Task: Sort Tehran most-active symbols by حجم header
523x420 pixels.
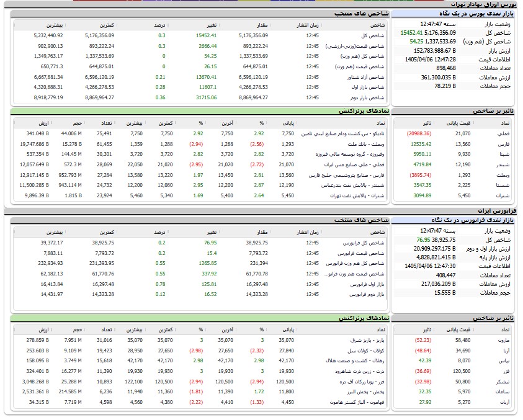Action: 78,123
